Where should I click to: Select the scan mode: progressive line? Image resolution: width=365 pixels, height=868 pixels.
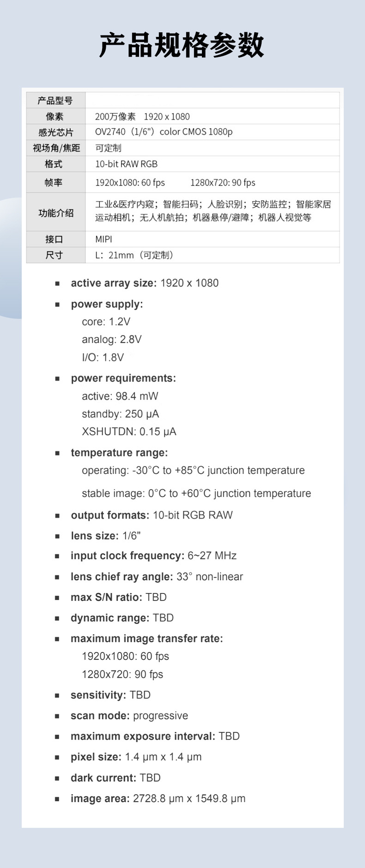click(x=129, y=716)
